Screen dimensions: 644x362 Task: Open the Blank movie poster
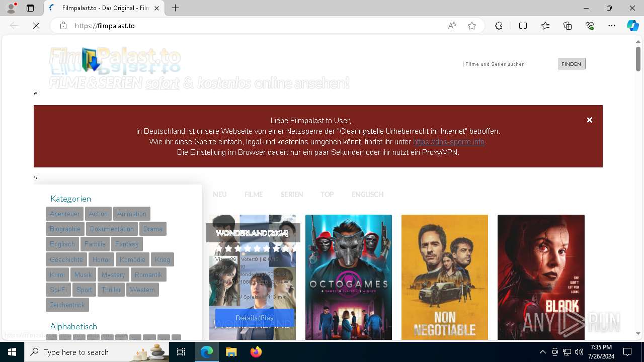pos(541,277)
